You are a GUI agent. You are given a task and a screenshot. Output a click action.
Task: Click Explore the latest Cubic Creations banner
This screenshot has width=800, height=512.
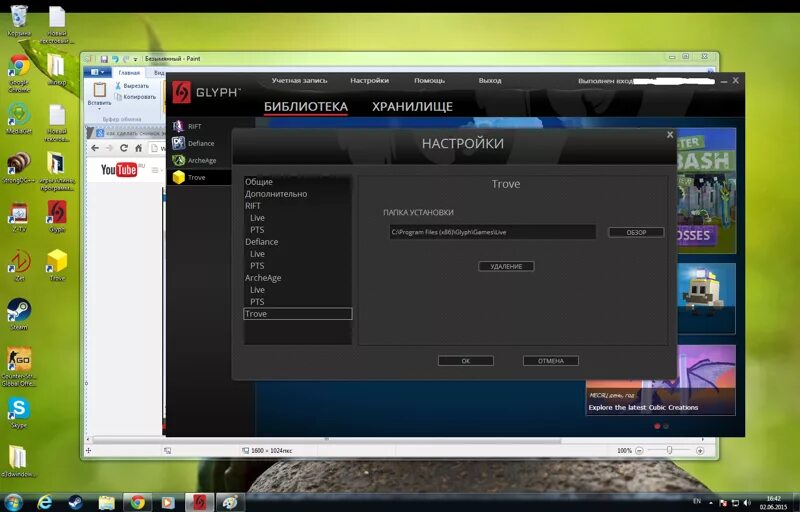point(661,380)
